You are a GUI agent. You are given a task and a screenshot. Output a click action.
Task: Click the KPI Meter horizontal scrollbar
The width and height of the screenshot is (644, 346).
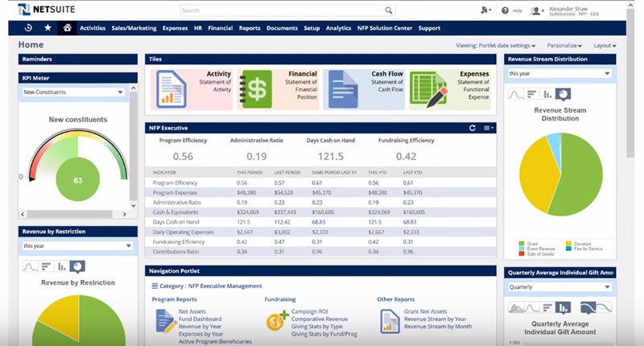click(x=70, y=214)
